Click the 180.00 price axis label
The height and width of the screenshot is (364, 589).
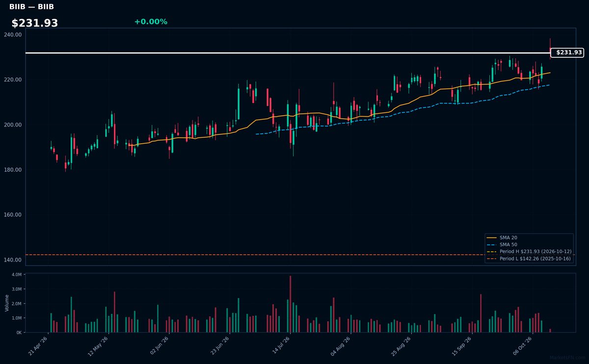[x=13, y=170]
